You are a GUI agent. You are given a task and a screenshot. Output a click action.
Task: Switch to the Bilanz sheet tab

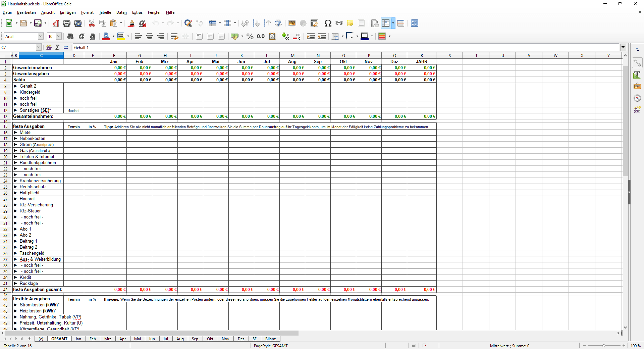(270, 339)
